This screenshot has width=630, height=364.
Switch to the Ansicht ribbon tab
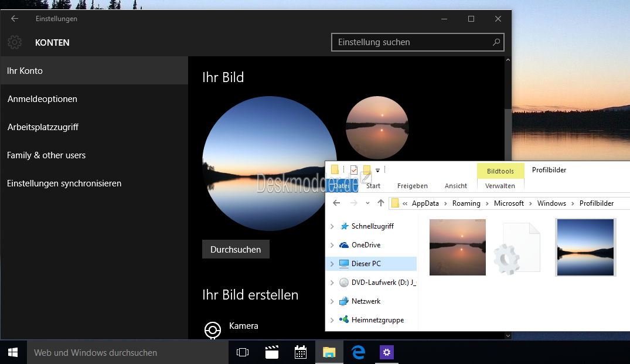(x=455, y=186)
